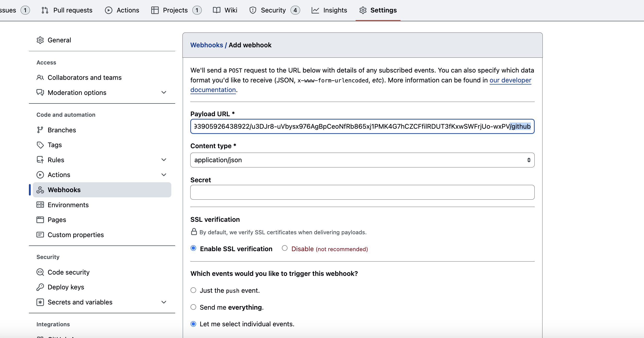Viewport: 644px width, 338px height.
Task: Click the Tags label icon
Action: (40, 145)
